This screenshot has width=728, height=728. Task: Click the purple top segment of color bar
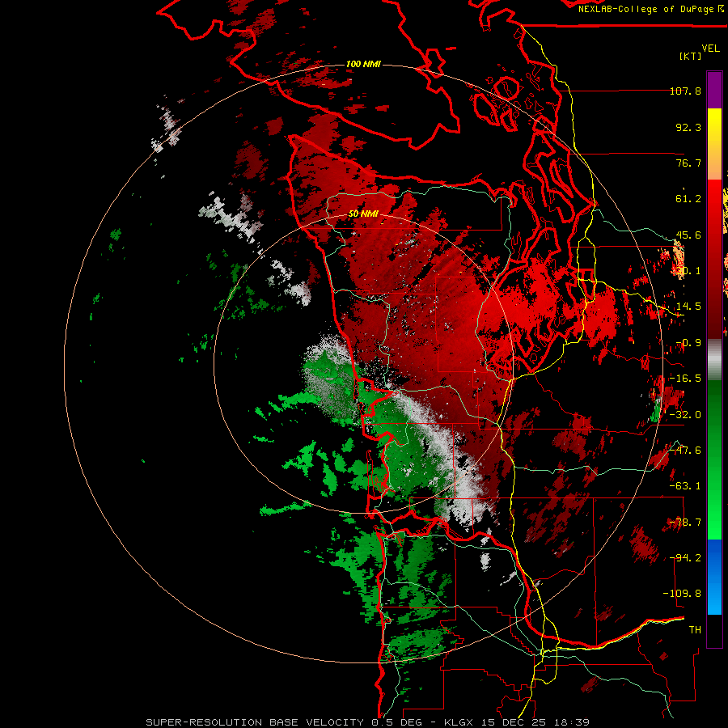pos(714,90)
